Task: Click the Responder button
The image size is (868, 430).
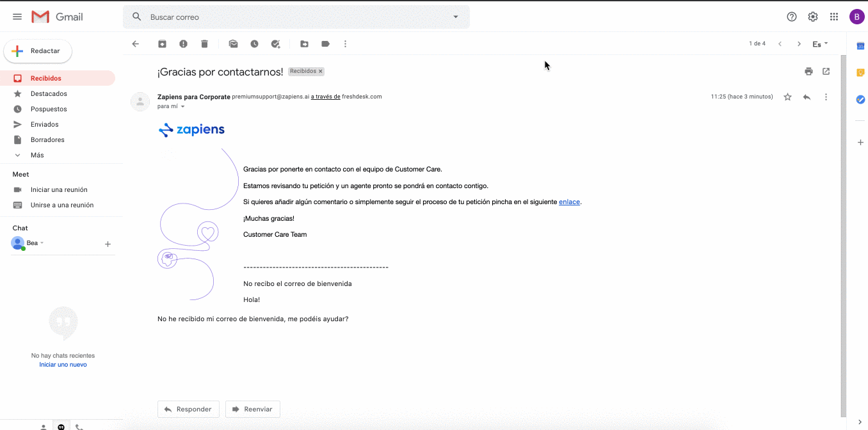Action: click(x=188, y=409)
